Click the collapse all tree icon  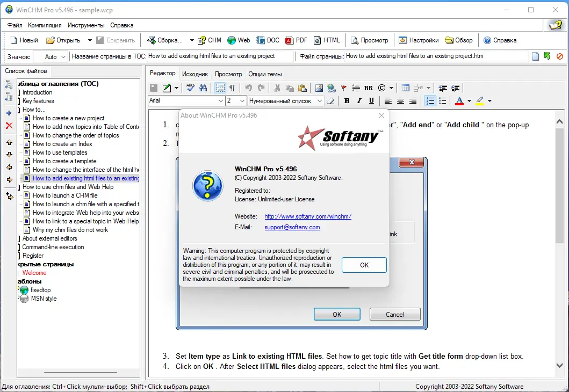pos(9,97)
